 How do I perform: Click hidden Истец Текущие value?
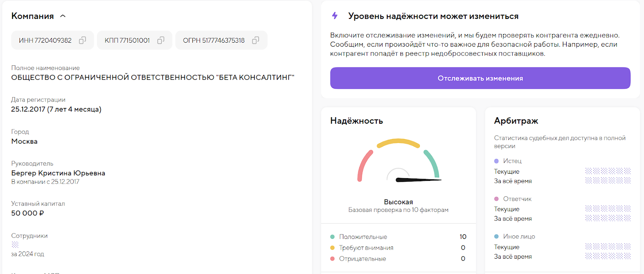coord(608,171)
